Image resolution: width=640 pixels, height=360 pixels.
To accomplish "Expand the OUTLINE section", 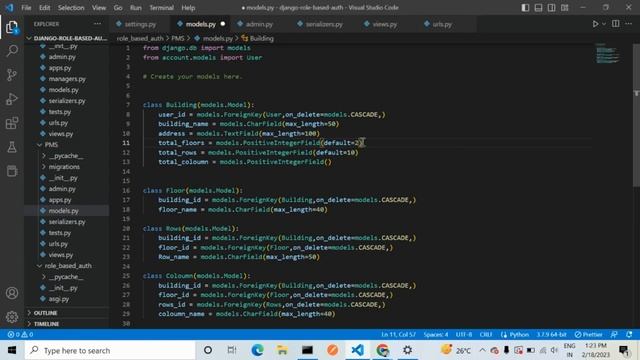I will tap(67, 313).
